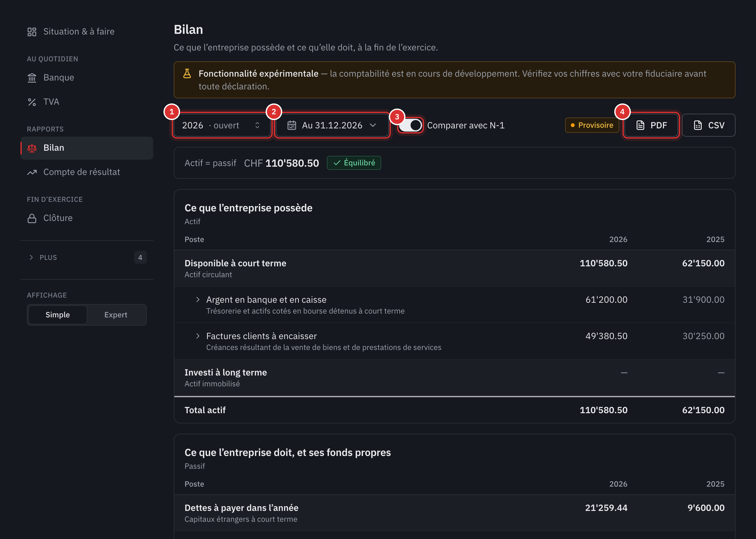This screenshot has height=539, width=756.
Task: Click the CHF 110'580.50 balance figure
Action: tap(282, 163)
